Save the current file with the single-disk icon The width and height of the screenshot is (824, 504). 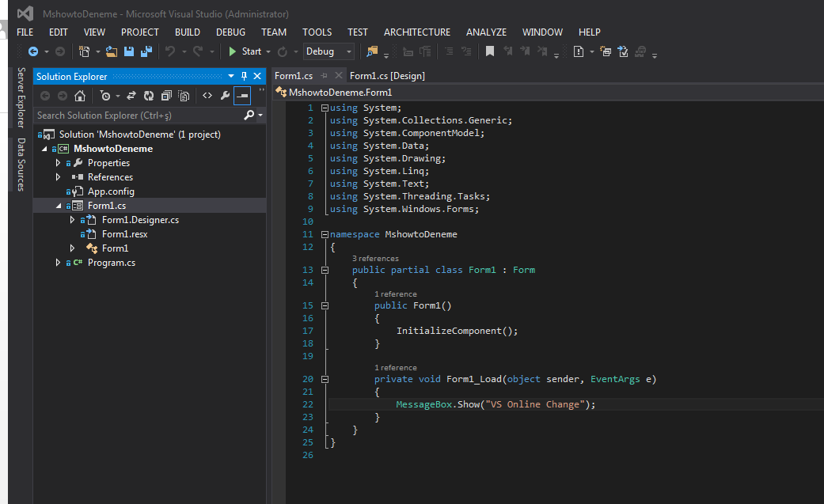129,51
